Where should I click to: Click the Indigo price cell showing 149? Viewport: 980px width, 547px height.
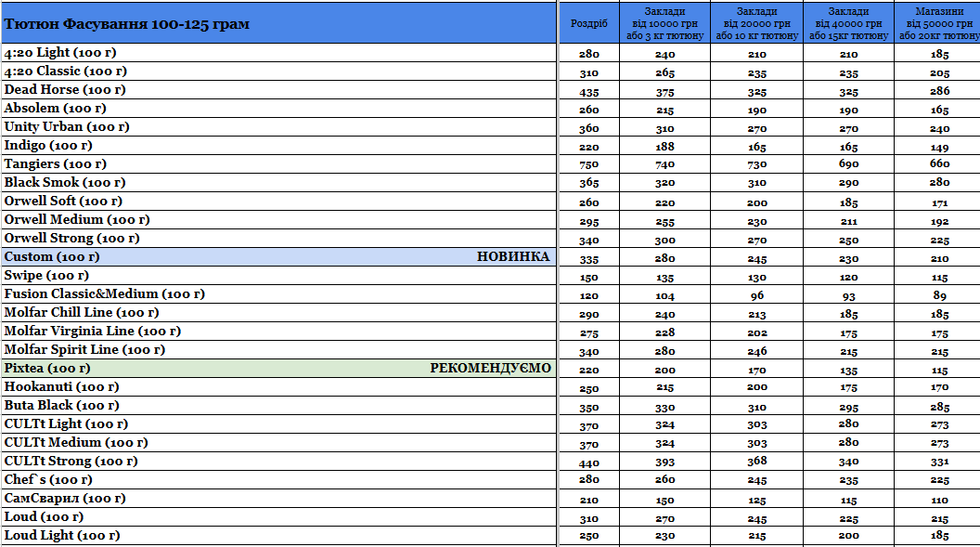pos(939,148)
